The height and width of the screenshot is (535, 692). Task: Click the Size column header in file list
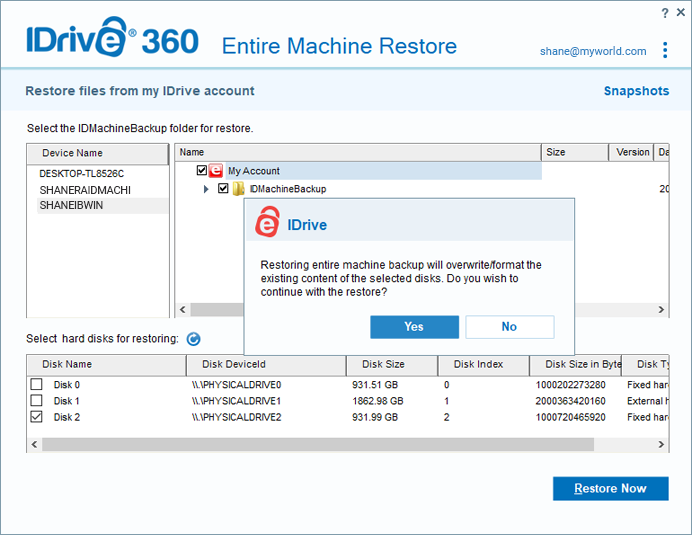(x=575, y=152)
